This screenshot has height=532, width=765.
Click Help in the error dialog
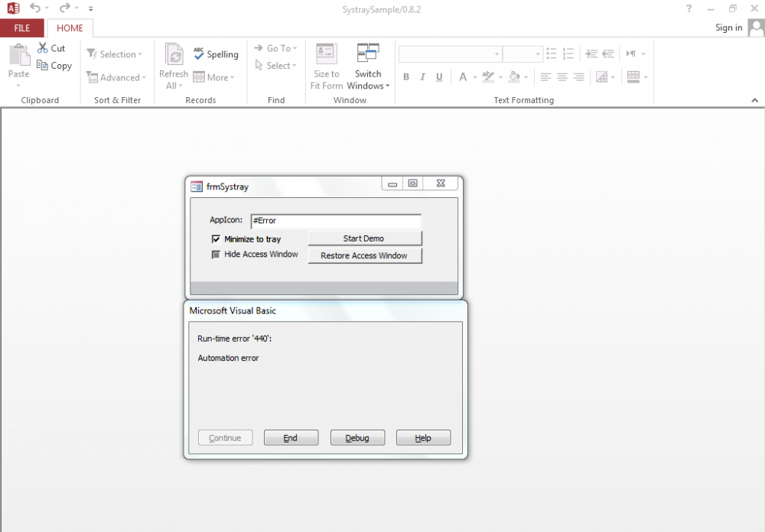point(423,438)
